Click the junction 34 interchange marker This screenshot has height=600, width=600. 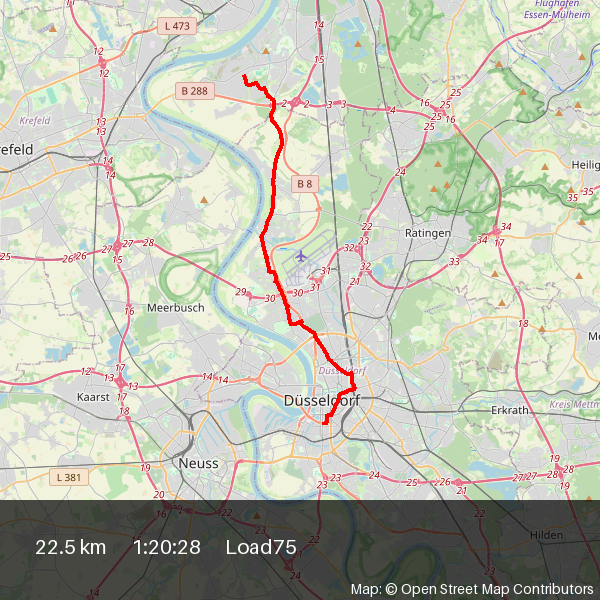[497, 231]
